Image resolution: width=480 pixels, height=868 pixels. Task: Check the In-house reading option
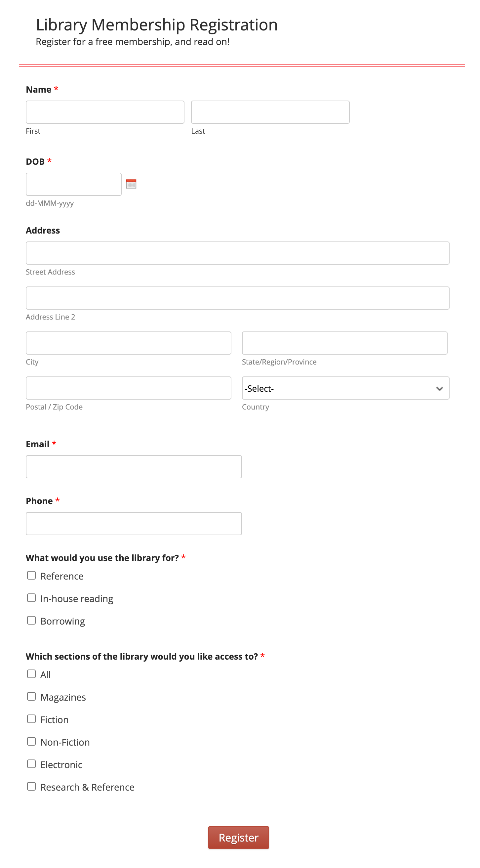[x=31, y=597]
